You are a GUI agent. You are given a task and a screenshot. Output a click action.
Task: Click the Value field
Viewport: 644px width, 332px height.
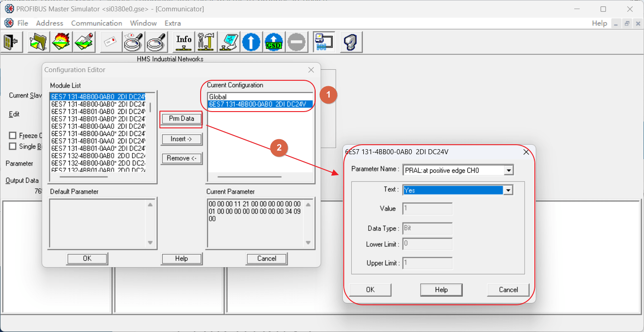(x=427, y=209)
